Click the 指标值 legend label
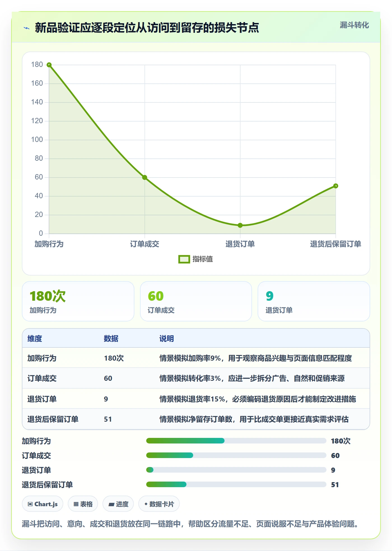 tap(203, 259)
